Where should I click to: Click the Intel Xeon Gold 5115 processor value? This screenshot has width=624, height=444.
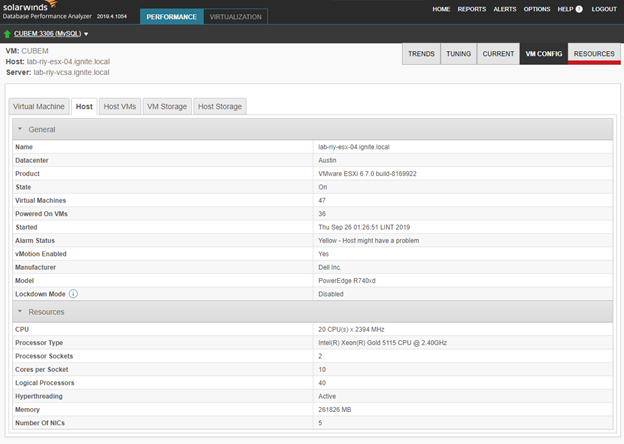[382, 343]
